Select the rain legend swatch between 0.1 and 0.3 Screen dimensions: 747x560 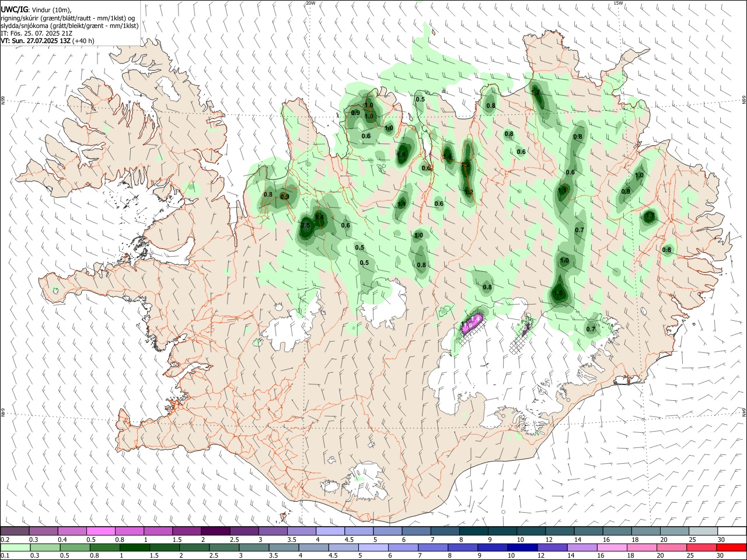[16, 547]
